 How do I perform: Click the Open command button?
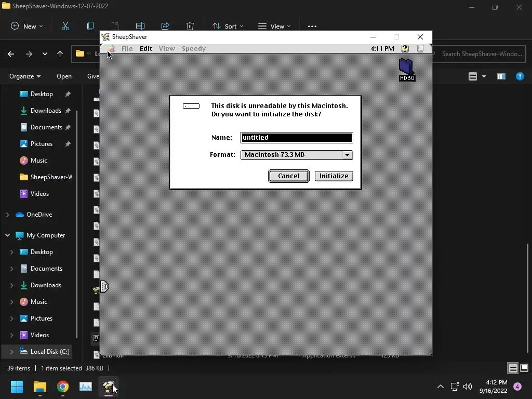[64, 76]
